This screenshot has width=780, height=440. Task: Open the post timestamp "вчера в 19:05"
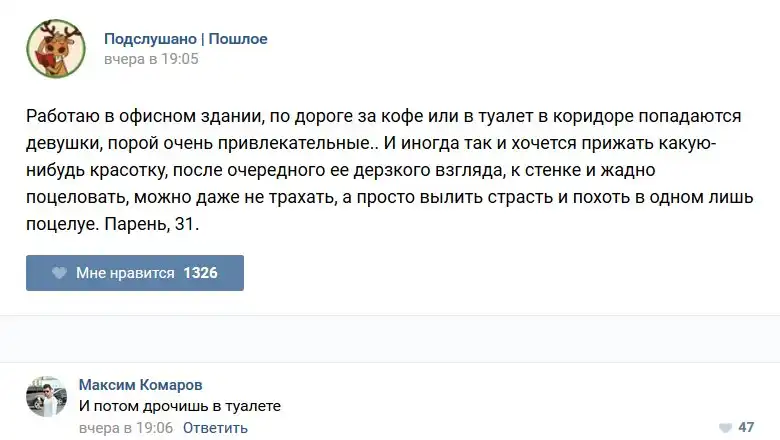point(151,59)
